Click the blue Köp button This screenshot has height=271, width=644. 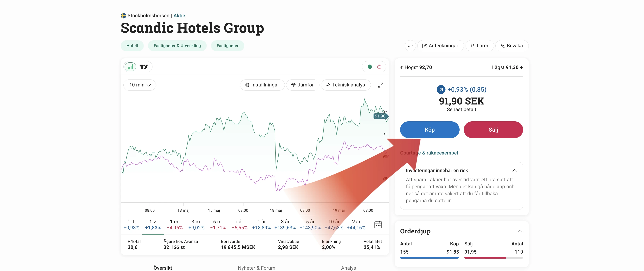(430, 130)
